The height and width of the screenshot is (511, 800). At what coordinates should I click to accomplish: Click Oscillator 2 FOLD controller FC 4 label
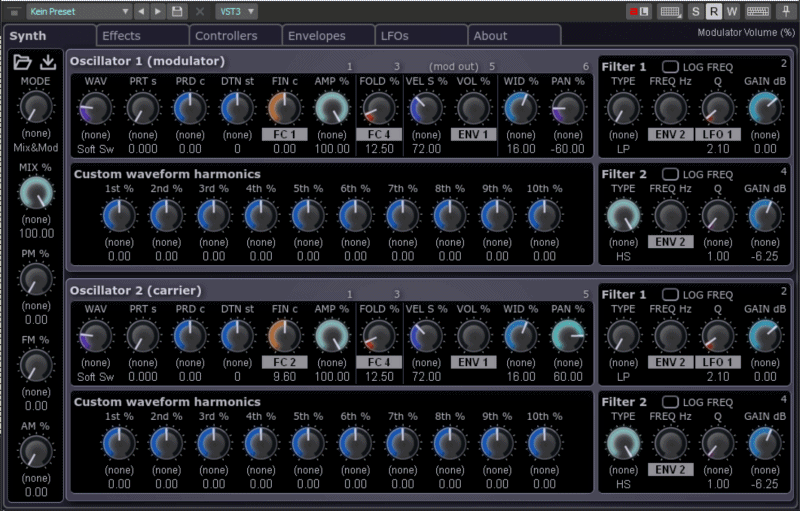[379, 363]
